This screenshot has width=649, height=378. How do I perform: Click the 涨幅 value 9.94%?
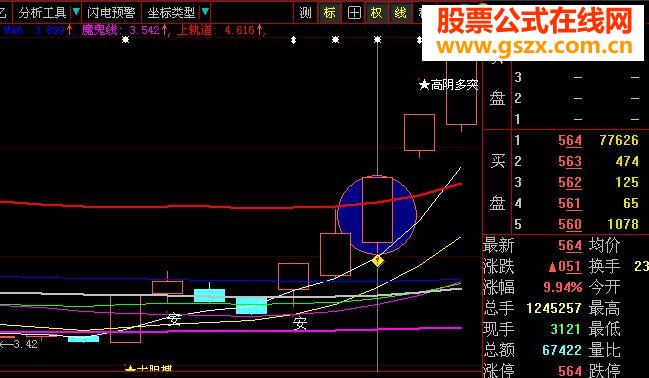pyautogui.click(x=562, y=287)
